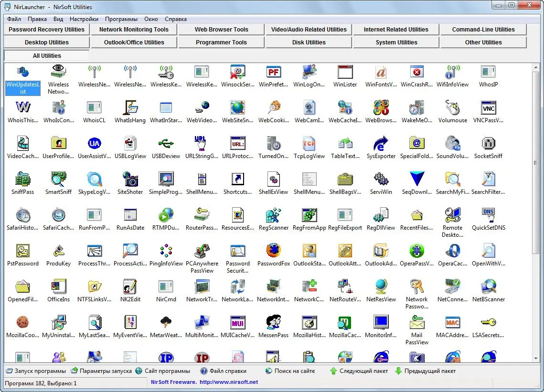Click the scrollbar down arrow
This screenshot has width=544, height=392.
[x=536, y=359]
